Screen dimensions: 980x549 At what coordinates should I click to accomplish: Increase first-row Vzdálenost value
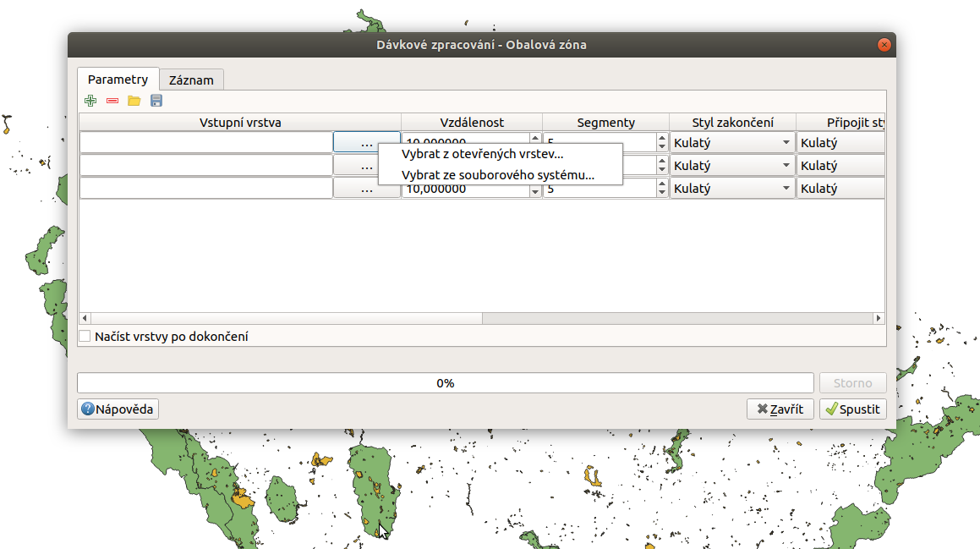pyautogui.click(x=535, y=138)
